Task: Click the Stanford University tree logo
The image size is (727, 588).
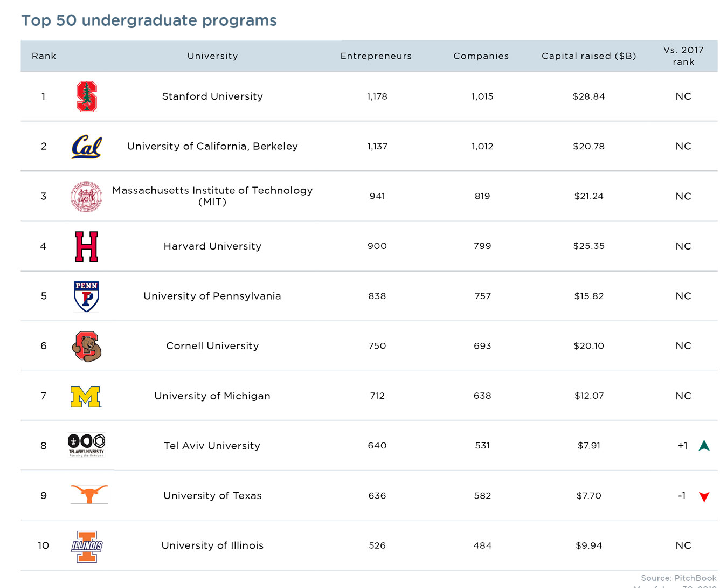Action: [86, 96]
